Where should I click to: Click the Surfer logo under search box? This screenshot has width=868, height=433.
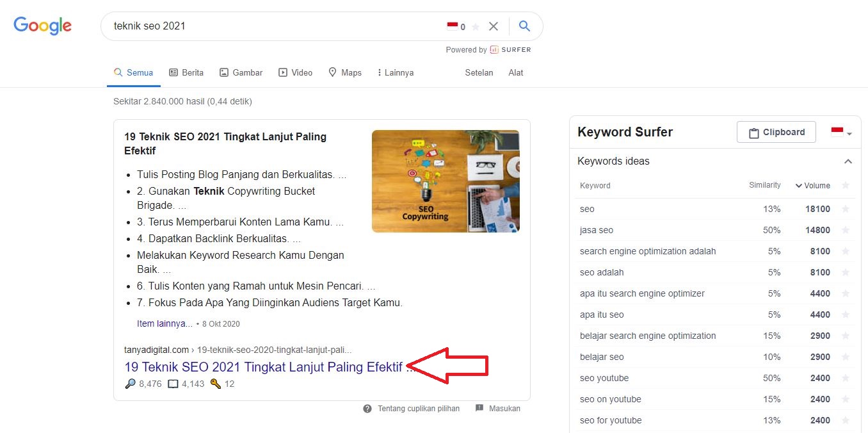(511, 49)
